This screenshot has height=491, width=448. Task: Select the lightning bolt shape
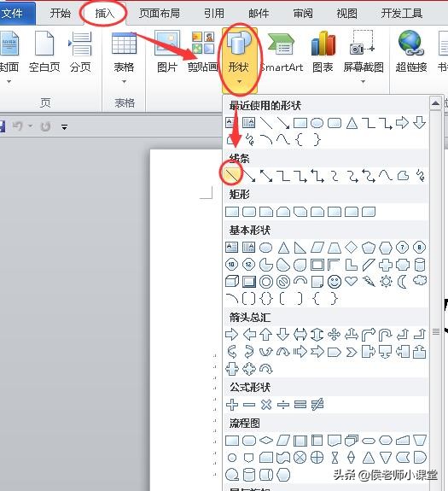(369, 281)
